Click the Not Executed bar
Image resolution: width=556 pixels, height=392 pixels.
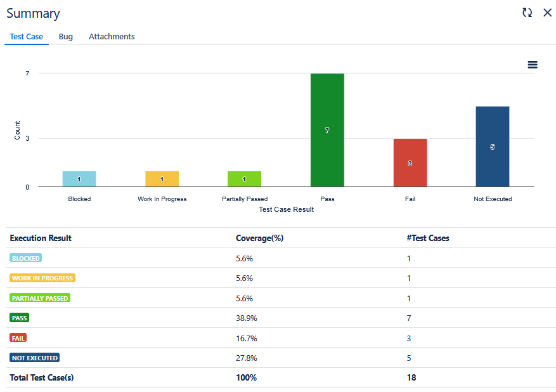(493, 146)
